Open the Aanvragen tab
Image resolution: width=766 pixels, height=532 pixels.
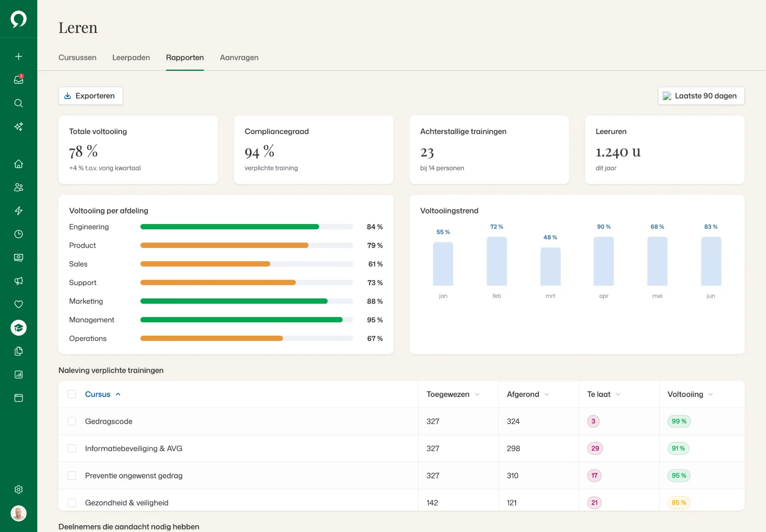point(239,57)
